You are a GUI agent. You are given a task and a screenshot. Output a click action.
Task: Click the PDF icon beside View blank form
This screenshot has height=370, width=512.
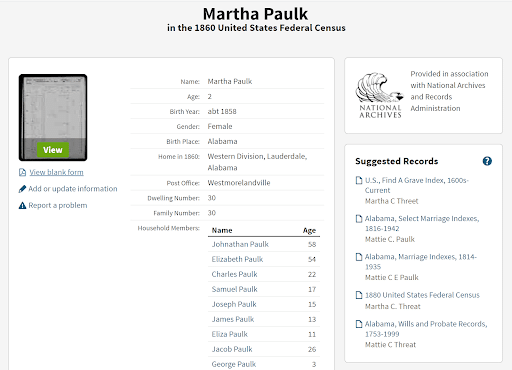[22, 172]
